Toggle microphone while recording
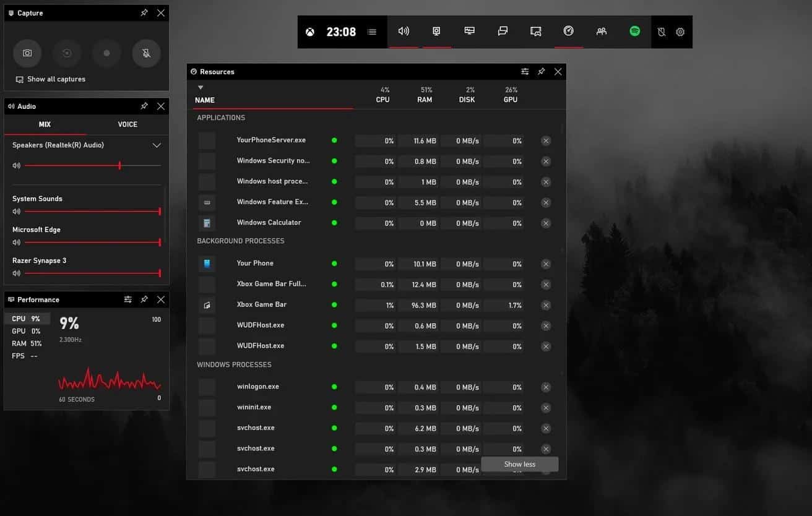 146,53
